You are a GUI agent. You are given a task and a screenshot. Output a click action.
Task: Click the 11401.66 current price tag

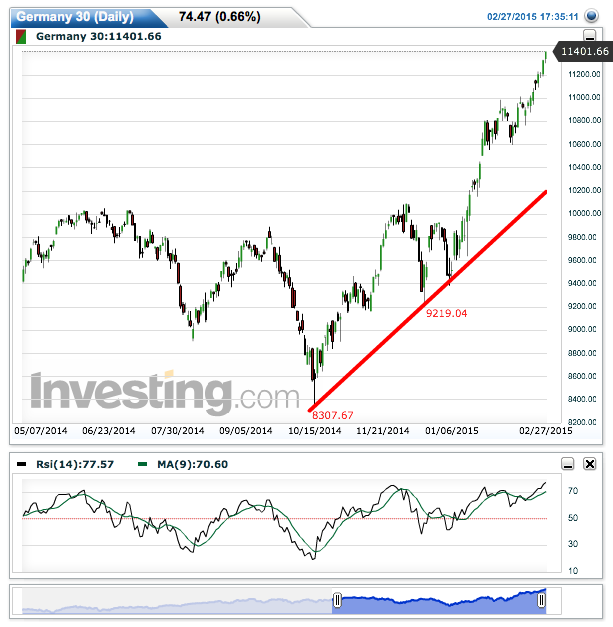coord(584,52)
